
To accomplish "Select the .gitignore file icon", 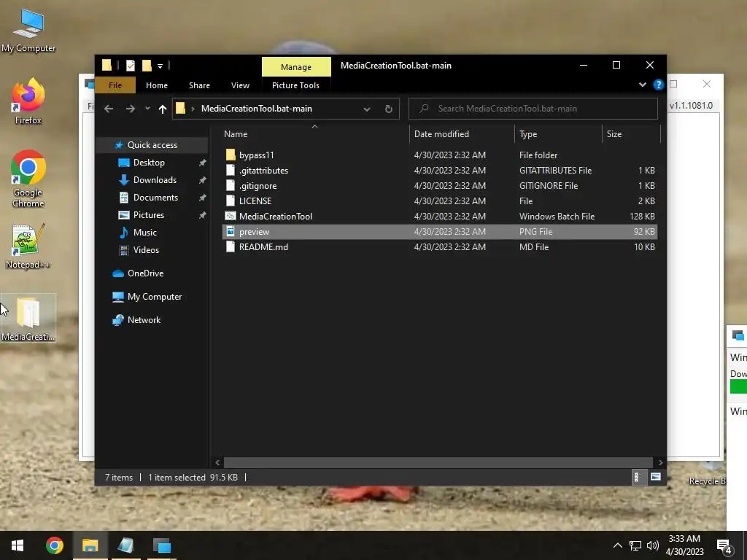I will tap(231, 185).
